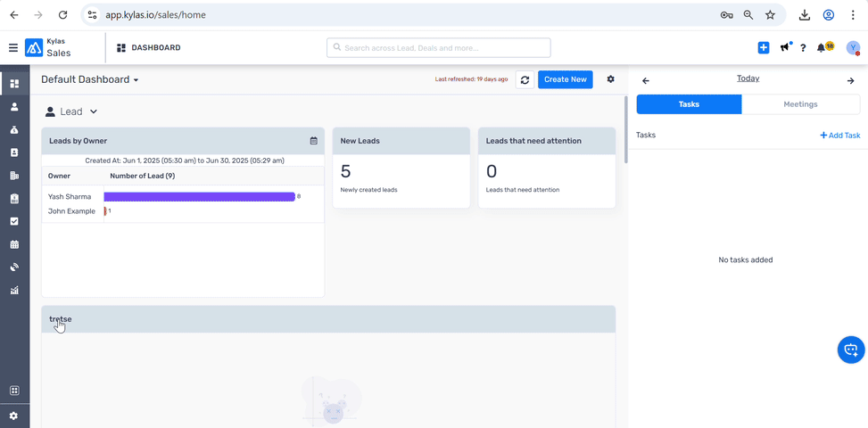Screen dimensions: 868x428
Task: Click Yash Sharma's purple lead bar
Action: pyautogui.click(x=199, y=197)
